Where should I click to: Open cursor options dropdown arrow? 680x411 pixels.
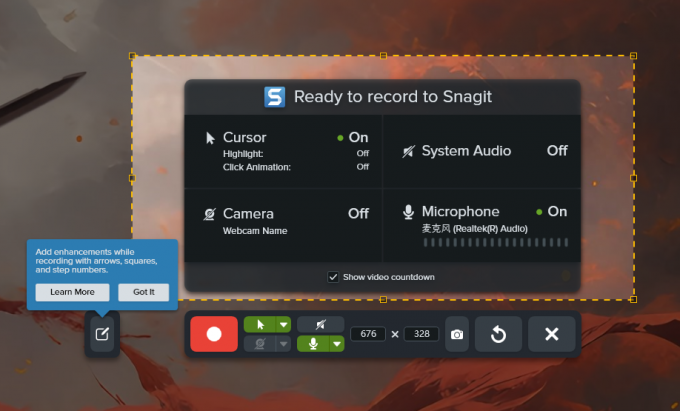[x=284, y=325]
